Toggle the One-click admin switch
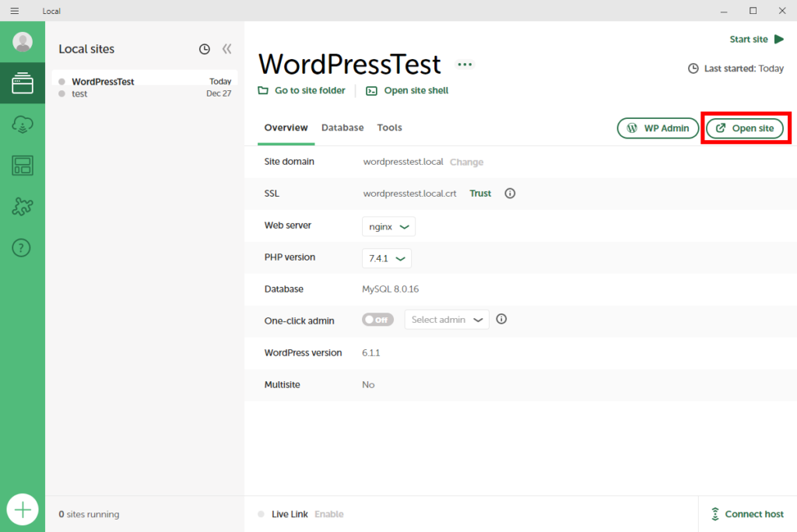Viewport: 797px width, 532px height. [x=378, y=320]
